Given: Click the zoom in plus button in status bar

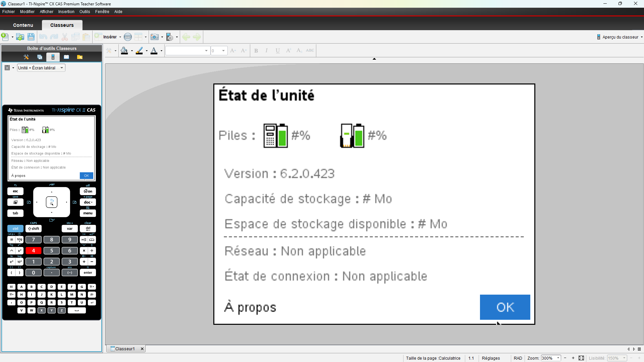Looking at the screenshot, I should (573, 358).
